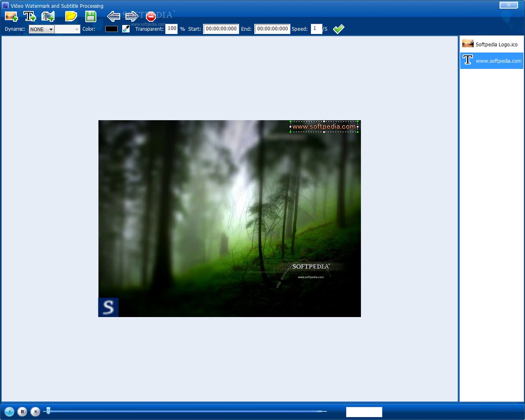Close the Video Watermark window
Screen dimensions: 525x420
point(509,5)
